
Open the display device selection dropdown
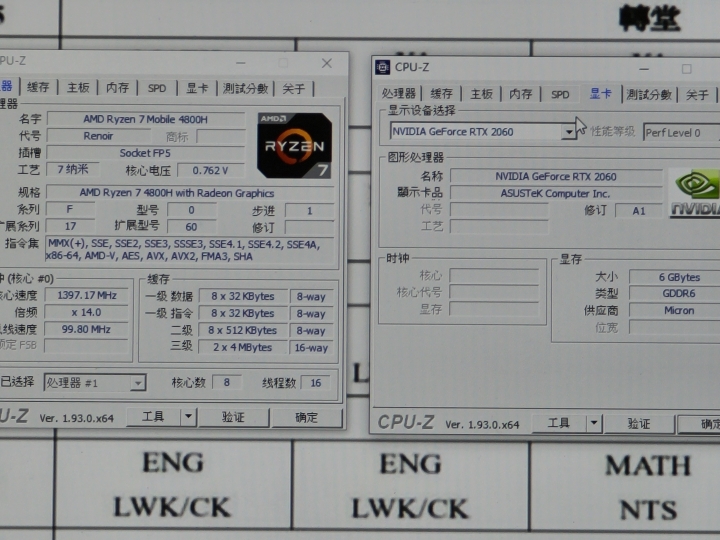pyautogui.click(x=569, y=132)
